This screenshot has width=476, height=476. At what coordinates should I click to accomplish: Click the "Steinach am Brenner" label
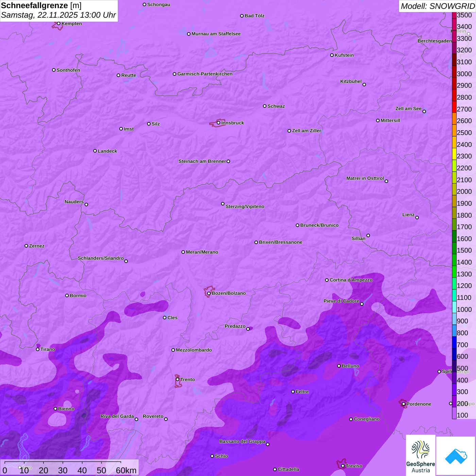point(202,161)
